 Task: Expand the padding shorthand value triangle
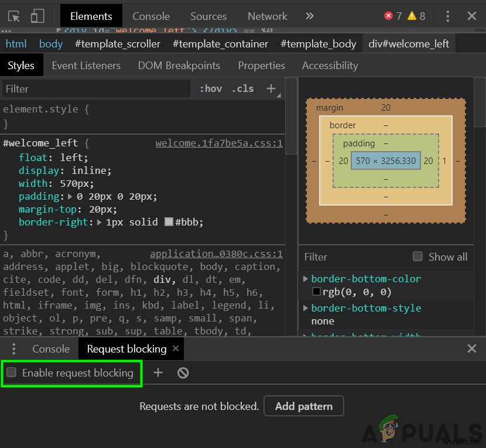71,197
